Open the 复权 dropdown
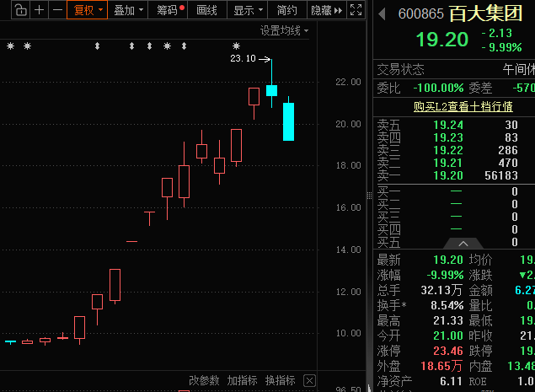The image size is (535, 392). (x=88, y=10)
